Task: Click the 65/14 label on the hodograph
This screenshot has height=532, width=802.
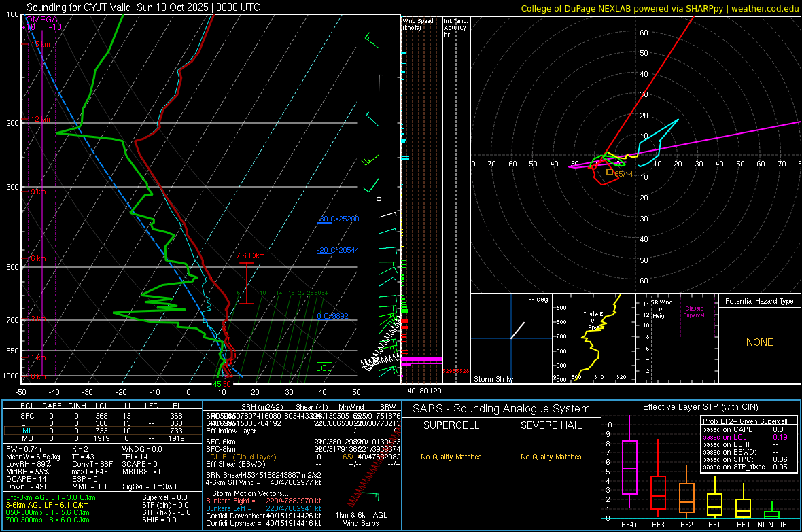Action: [623, 174]
